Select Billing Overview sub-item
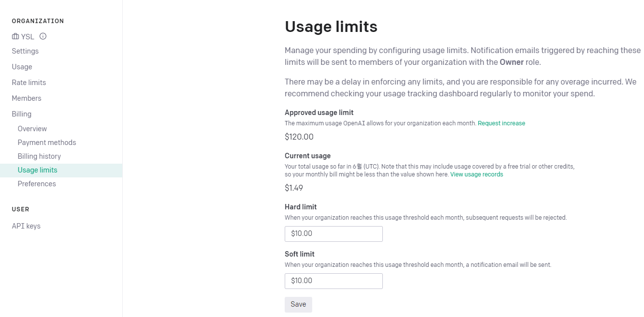The width and height of the screenshot is (644, 317). click(x=32, y=129)
